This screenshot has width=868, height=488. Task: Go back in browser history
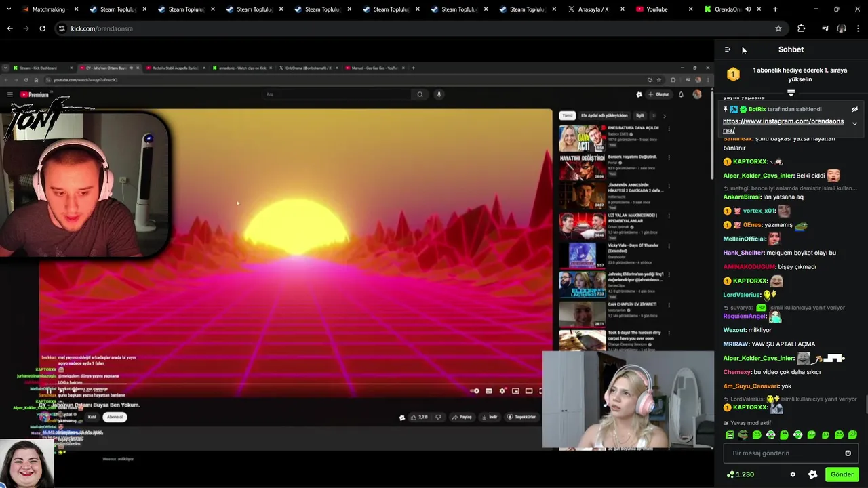pyautogui.click(x=9, y=28)
